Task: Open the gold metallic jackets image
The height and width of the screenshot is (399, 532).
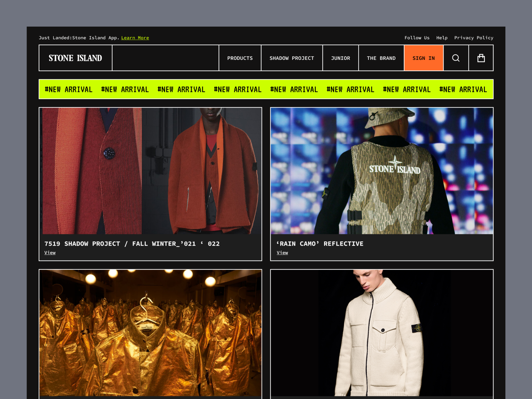Action: [151, 333]
